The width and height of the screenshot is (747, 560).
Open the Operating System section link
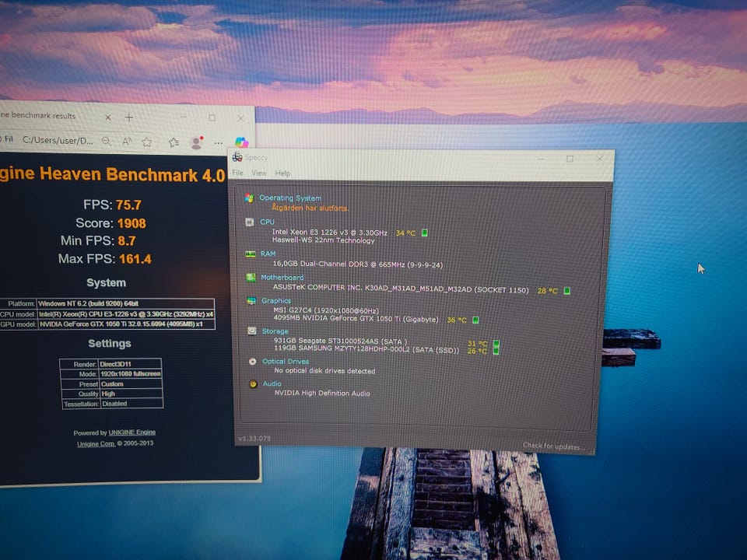(x=290, y=198)
